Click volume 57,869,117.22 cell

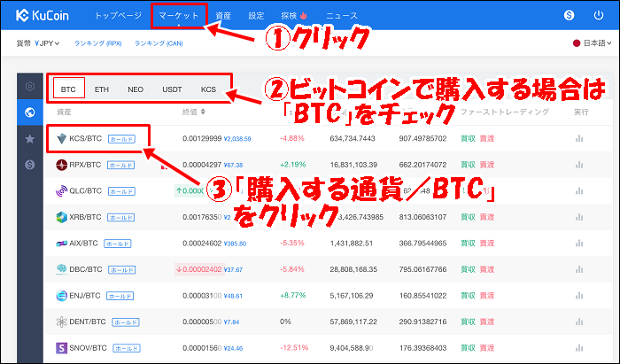click(x=353, y=321)
